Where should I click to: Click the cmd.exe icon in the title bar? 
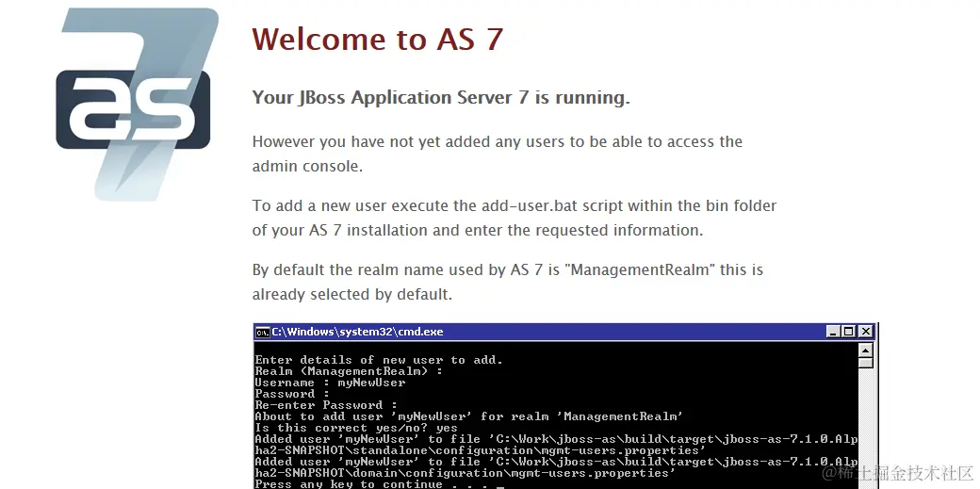[263, 332]
